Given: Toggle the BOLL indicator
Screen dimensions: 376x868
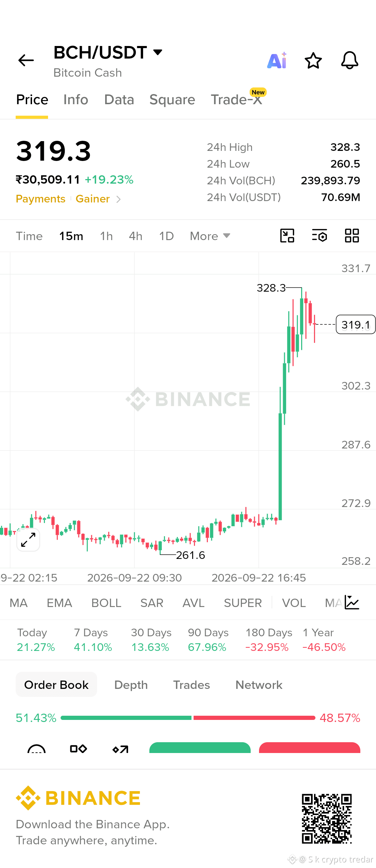Looking at the screenshot, I should 106,603.
